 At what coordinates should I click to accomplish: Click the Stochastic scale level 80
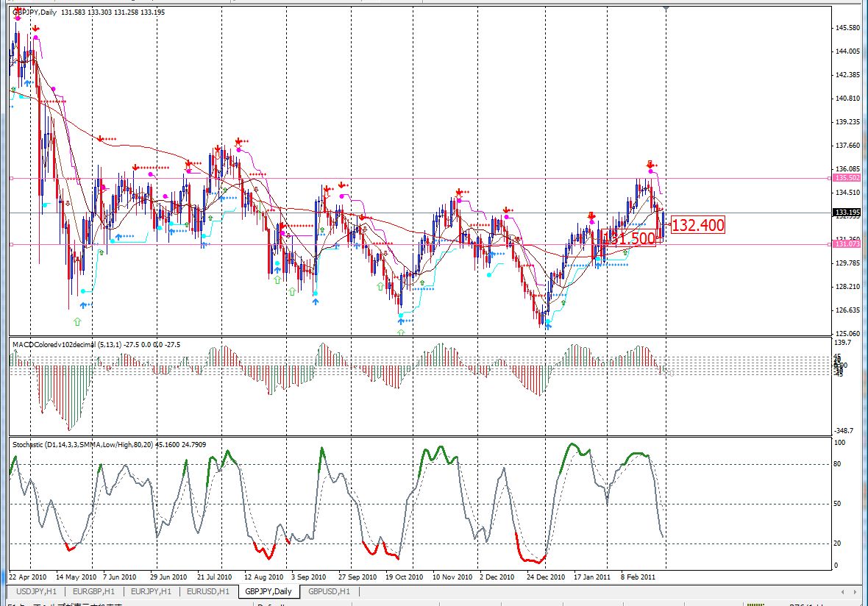837,464
